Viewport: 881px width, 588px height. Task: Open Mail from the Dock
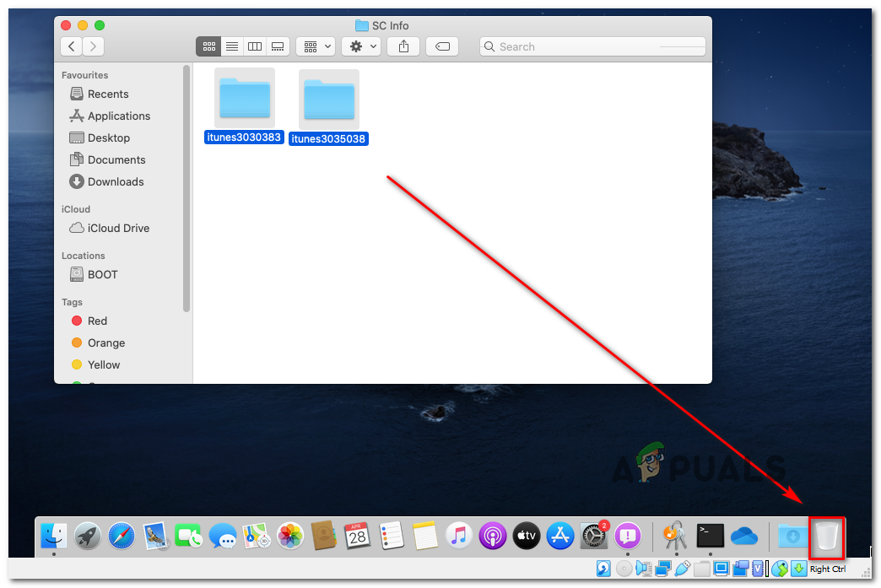click(x=155, y=536)
